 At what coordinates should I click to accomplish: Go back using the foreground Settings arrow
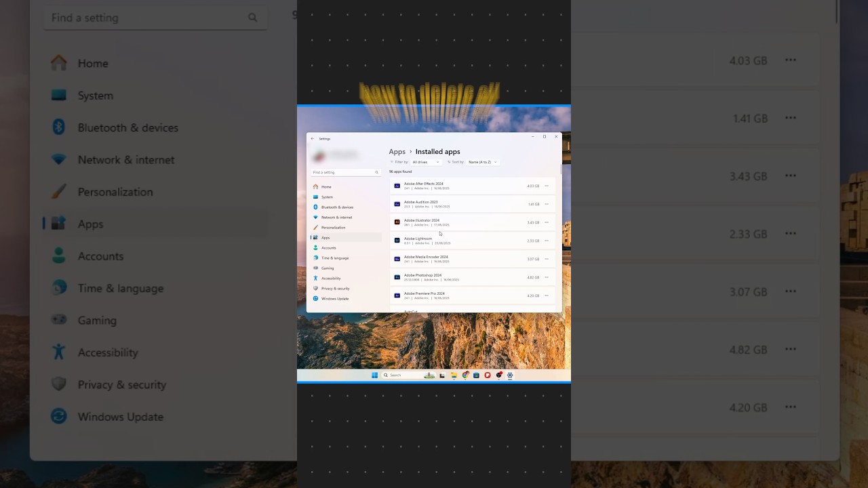pyautogui.click(x=313, y=138)
